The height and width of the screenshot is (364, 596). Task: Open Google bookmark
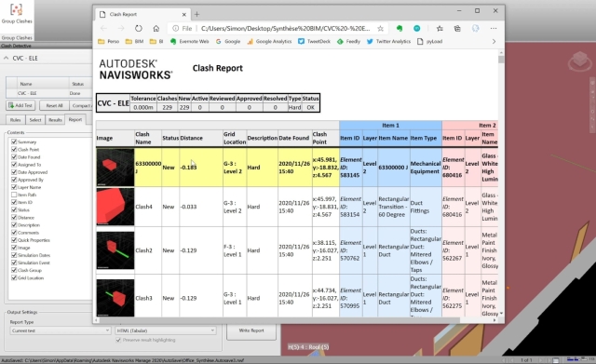228,41
